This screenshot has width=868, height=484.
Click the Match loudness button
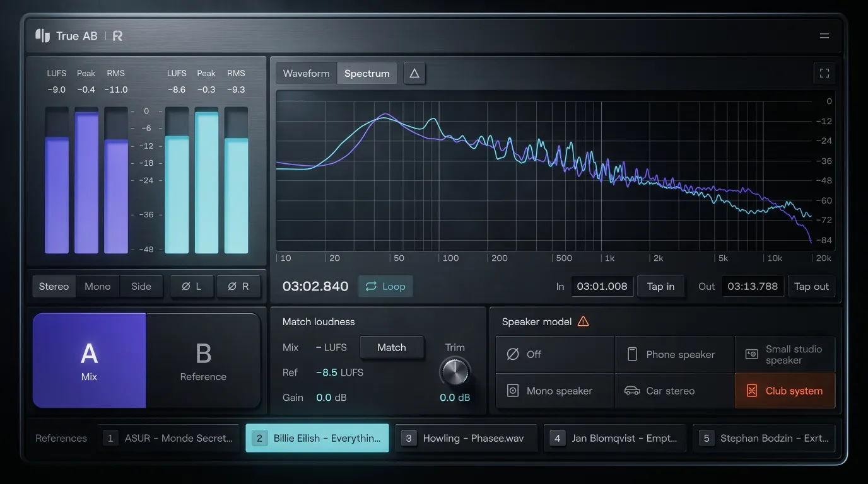tap(392, 347)
